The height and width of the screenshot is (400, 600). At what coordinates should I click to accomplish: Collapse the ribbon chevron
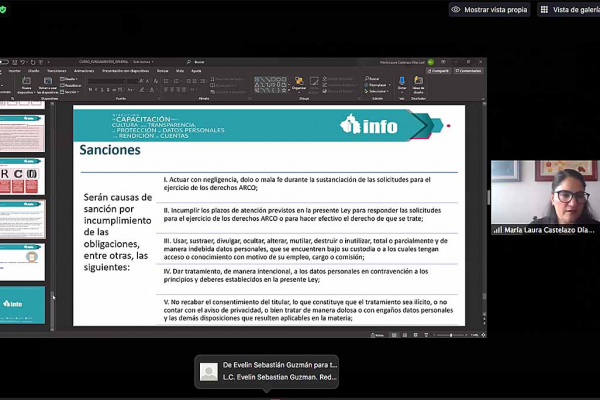483,99
